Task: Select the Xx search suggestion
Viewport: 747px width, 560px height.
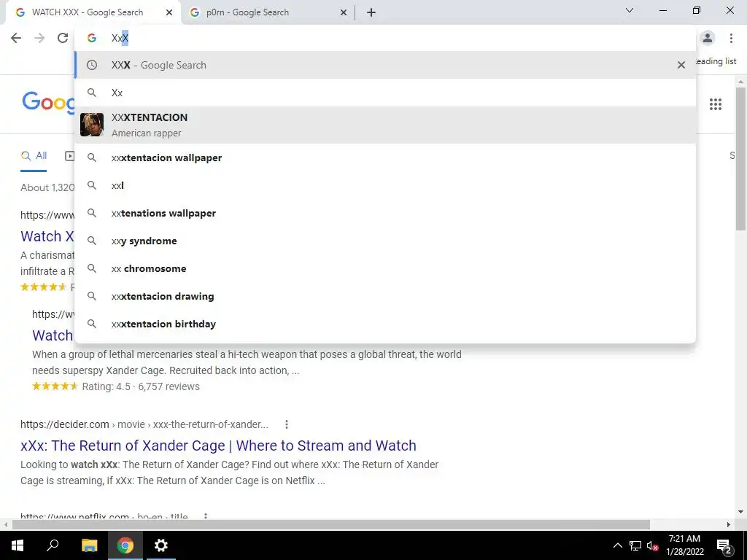Action: tap(385, 93)
